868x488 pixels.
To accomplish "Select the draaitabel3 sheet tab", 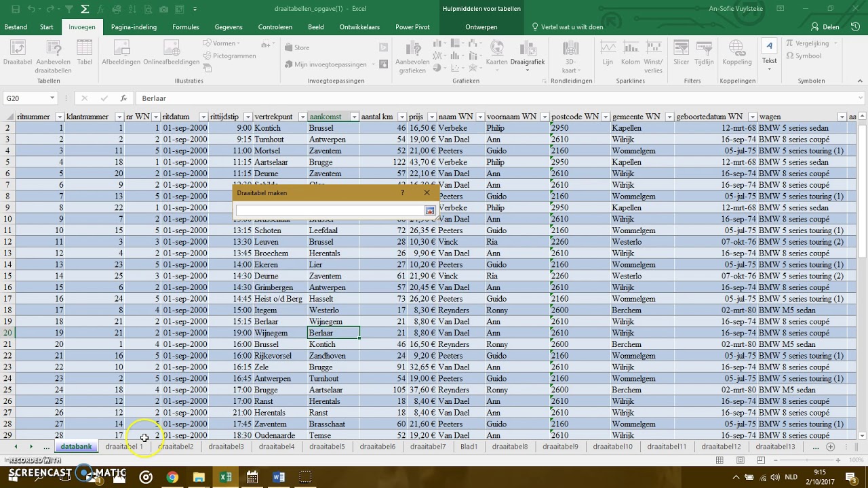I will (x=226, y=447).
